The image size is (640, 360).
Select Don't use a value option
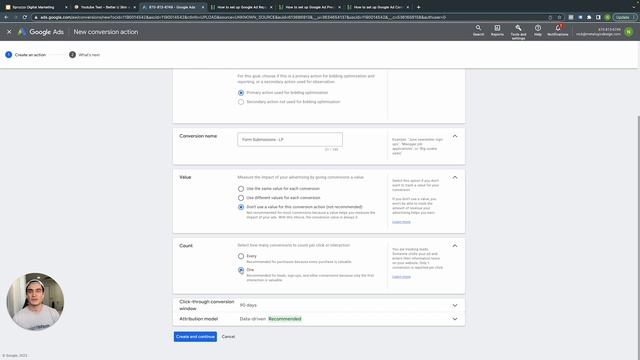(241, 207)
